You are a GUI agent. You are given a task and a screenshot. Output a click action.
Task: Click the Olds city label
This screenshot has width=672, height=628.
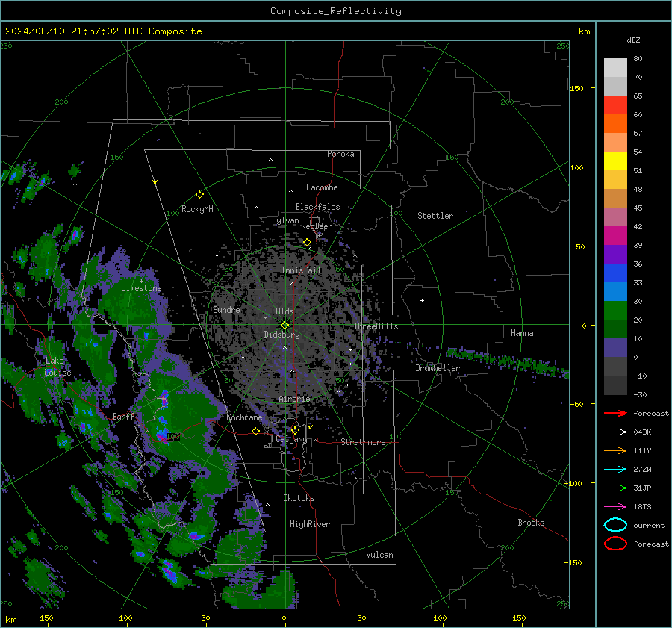[284, 311]
